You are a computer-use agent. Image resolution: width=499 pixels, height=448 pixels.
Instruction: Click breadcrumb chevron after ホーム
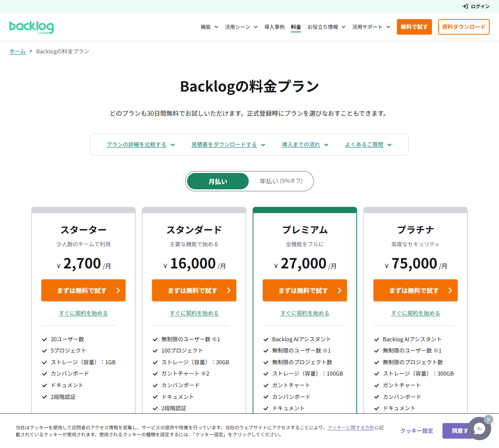point(31,51)
